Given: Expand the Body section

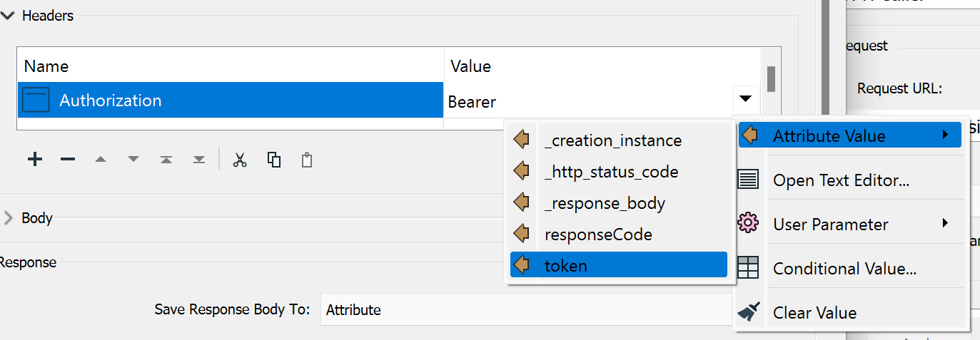Looking at the screenshot, I should click(x=9, y=218).
